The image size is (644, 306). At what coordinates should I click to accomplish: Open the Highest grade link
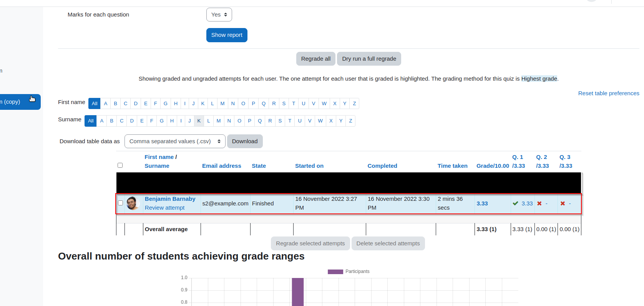pyautogui.click(x=539, y=79)
